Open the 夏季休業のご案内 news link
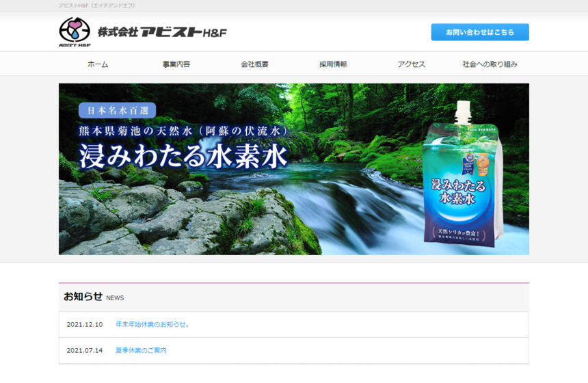 (x=141, y=350)
